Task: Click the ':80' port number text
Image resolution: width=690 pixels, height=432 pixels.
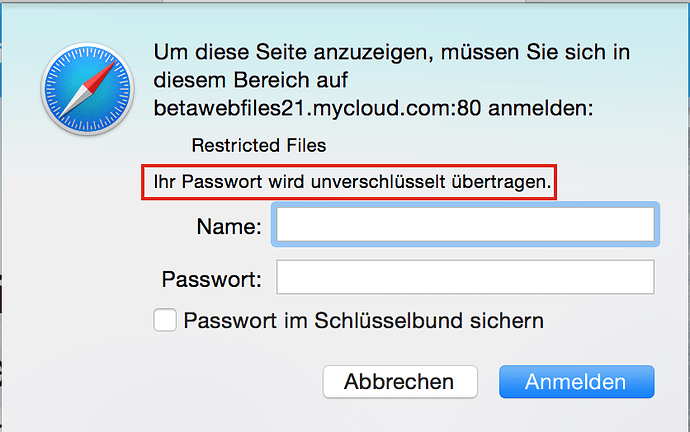Action: [x=466, y=106]
